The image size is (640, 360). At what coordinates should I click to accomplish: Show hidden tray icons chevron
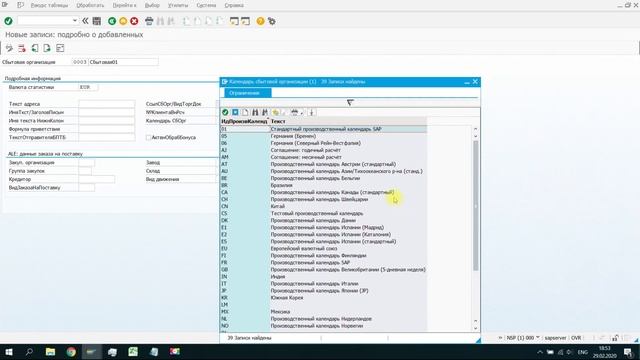coord(540,352)
